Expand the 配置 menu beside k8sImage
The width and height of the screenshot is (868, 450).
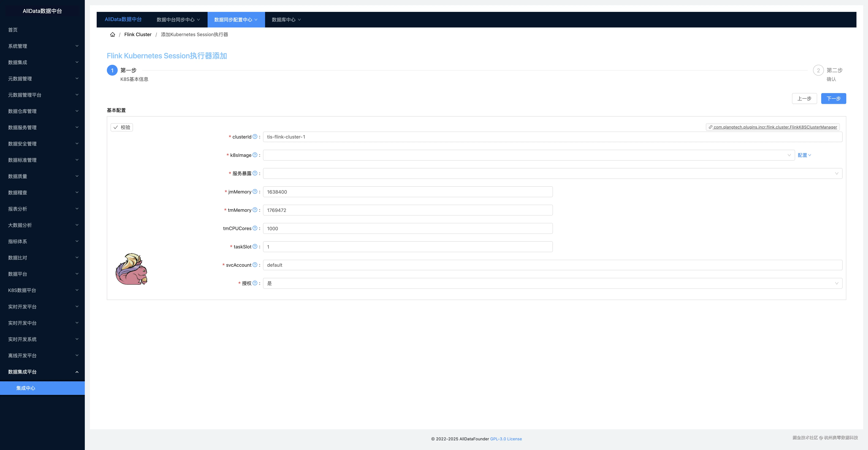(x=804, y=155)
